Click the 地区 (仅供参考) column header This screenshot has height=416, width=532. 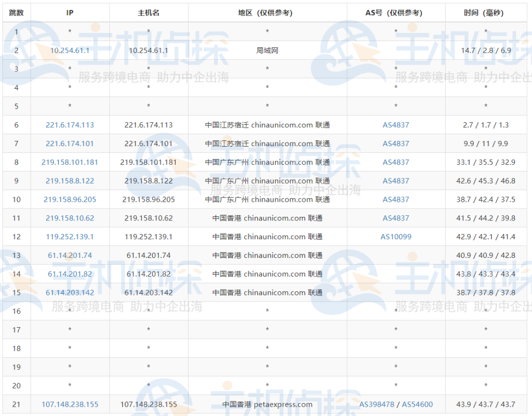267,12
